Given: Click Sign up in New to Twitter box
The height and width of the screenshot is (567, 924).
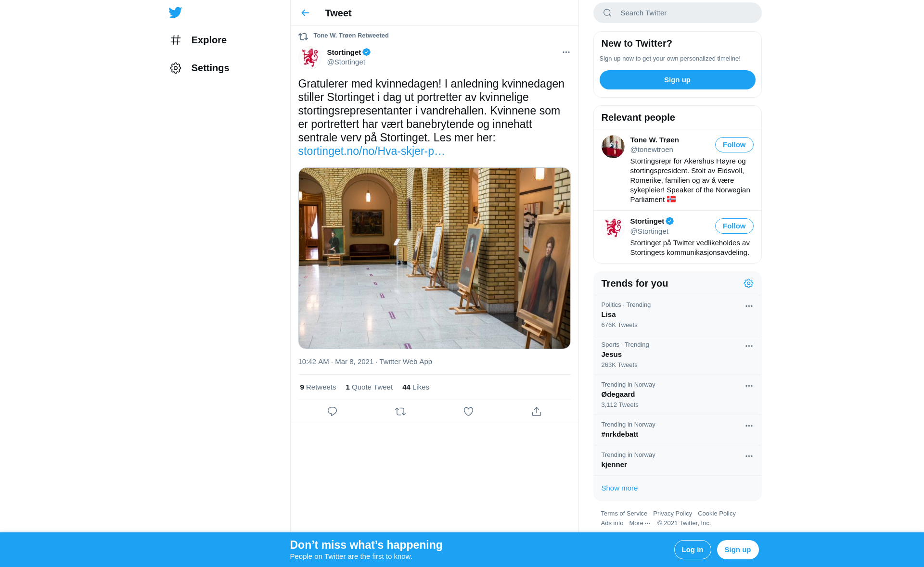Looking at the screenshot, I should [677, 80].
